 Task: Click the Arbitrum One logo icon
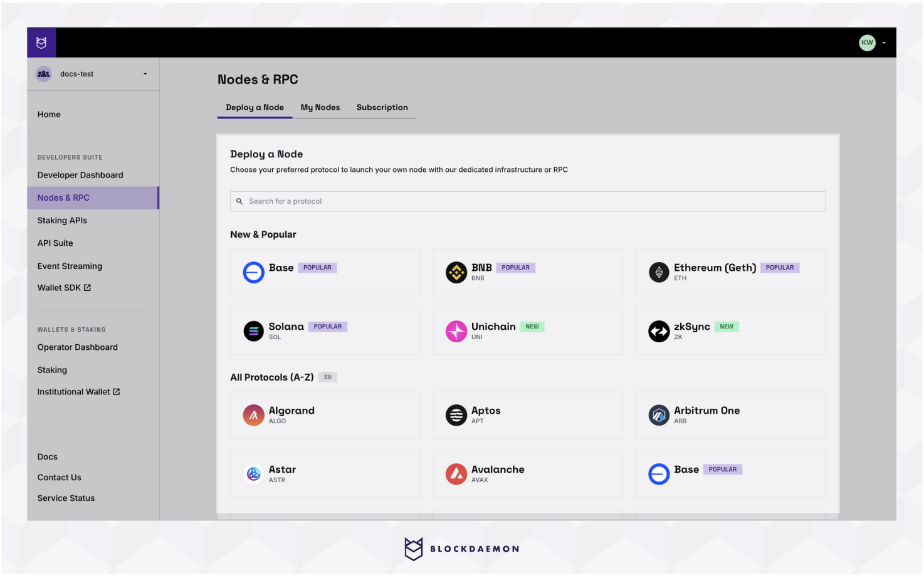[659, 416]
